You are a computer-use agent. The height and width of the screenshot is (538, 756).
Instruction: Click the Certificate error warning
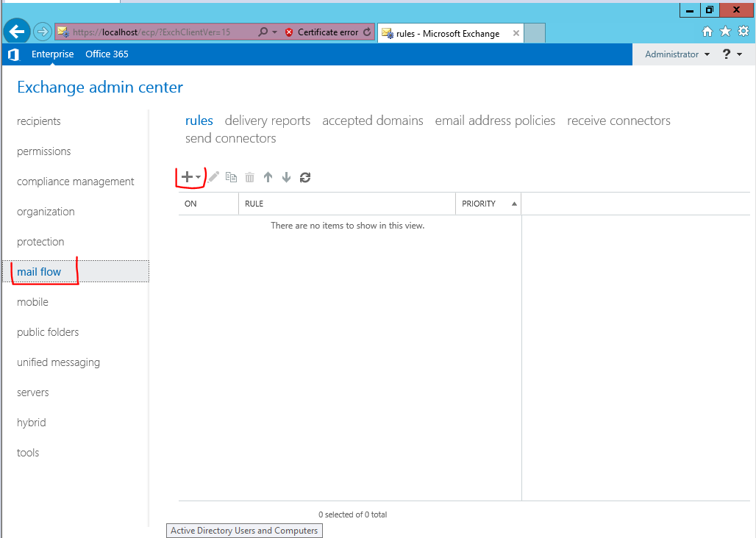pyautogui.click(x=323, y=32)
